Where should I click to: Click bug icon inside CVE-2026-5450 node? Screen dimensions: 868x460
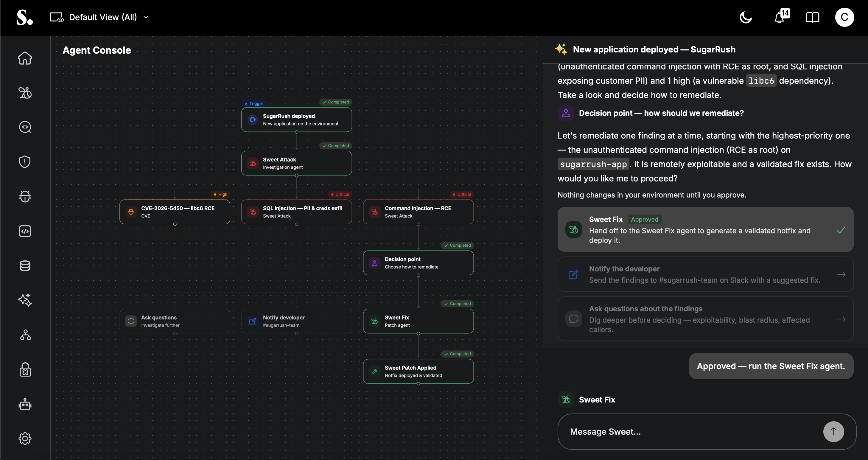[x=131, y=212]
